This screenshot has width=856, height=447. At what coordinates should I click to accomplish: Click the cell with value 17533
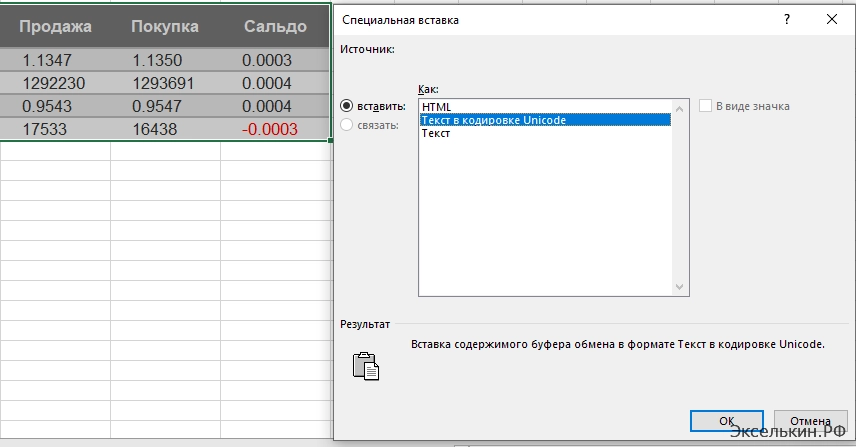coord(55,129)
